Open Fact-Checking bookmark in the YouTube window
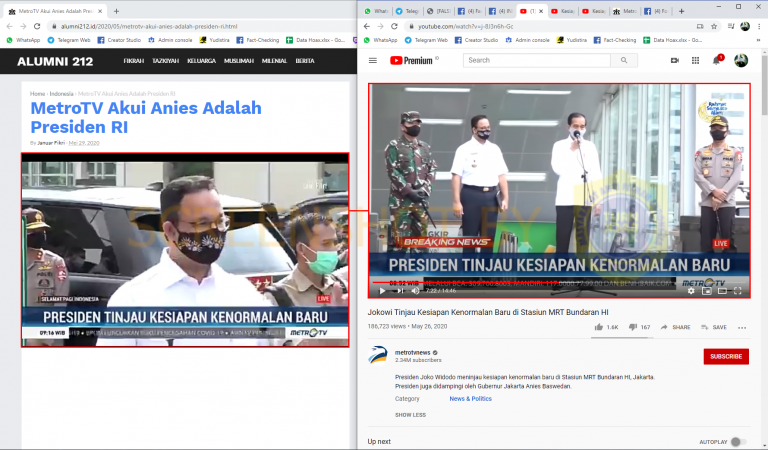This screenshot has height=450, width=768. pos(615,40)
